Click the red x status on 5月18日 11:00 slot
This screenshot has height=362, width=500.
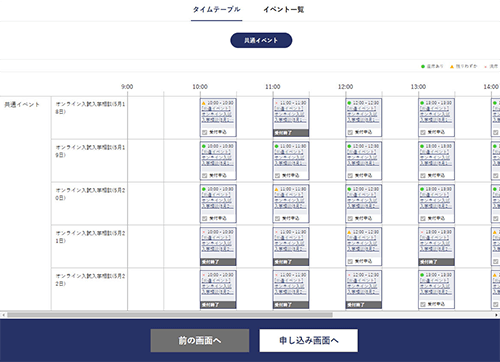pyautogui.click(x=276, y=103)
